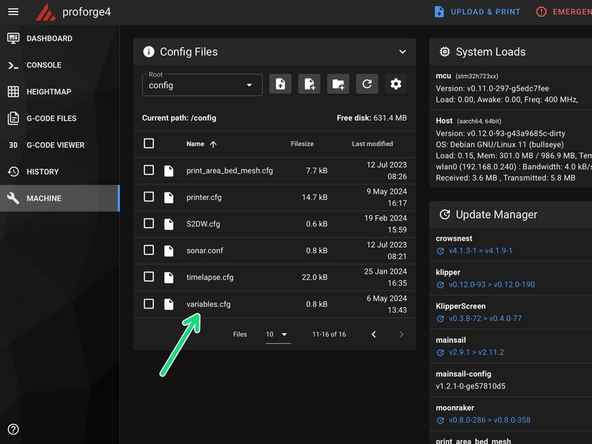Refresh the config file list
This screenshot has height=444, width=592.
click(367, 84)
